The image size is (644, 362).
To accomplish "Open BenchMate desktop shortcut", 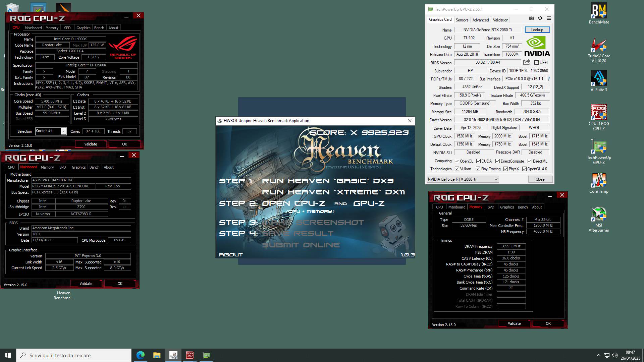I will tap(599, 14).
